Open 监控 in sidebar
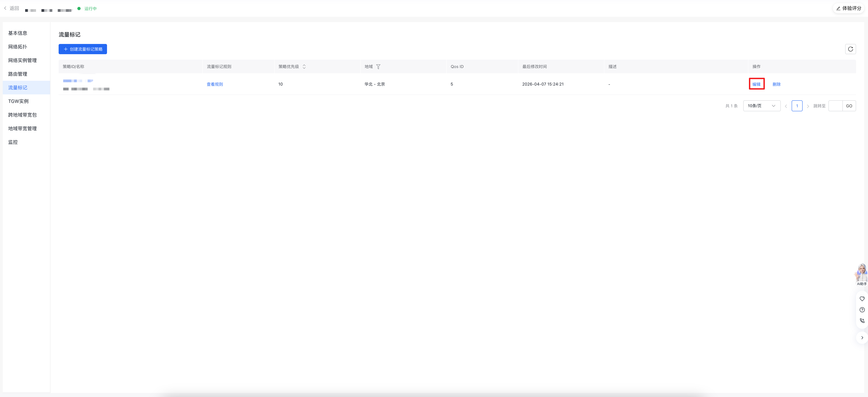 pyautogui.click(x=26, y=142)
